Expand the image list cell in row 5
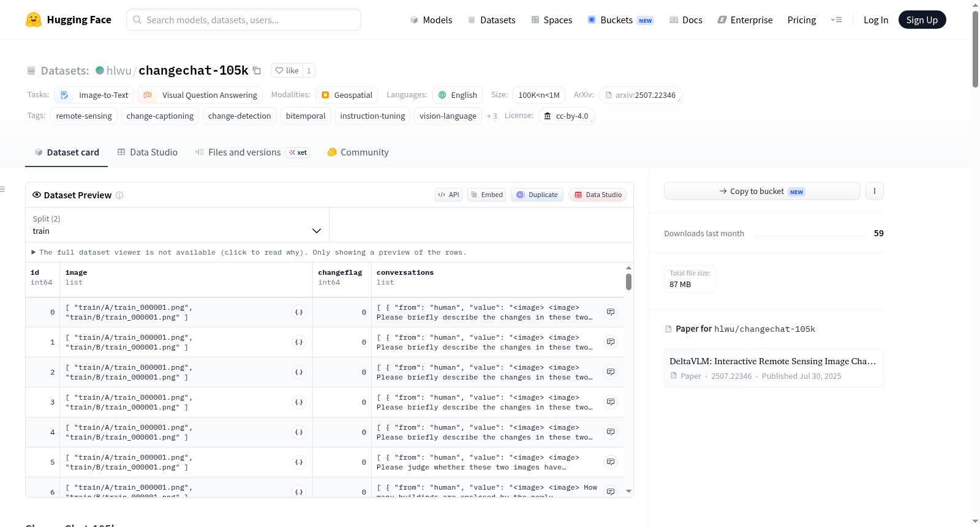 click(x=299, y=462)
